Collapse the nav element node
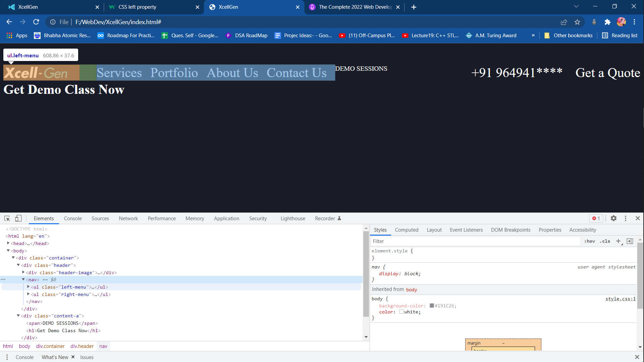 [23, 279]
